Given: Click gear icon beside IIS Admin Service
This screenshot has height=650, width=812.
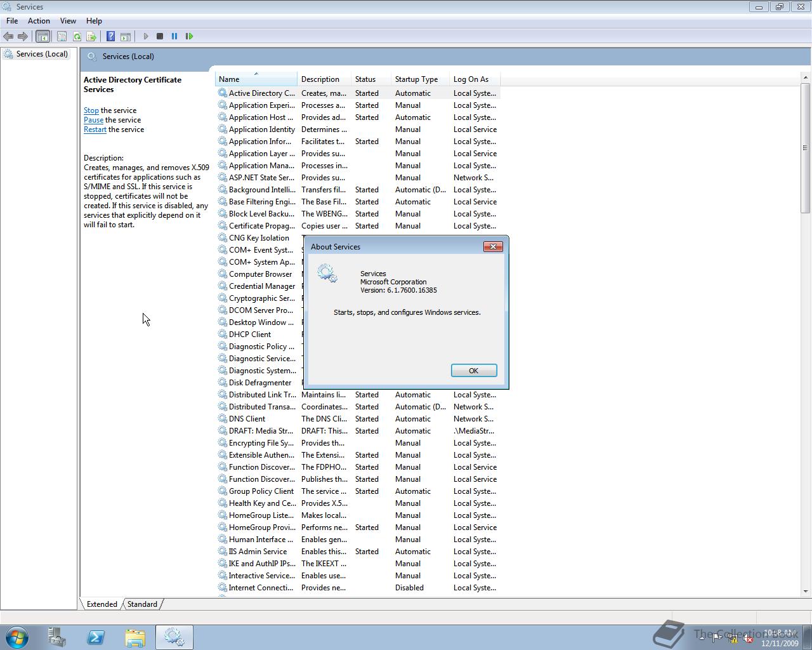Looking at the screenshot, I should click(223, 551).
